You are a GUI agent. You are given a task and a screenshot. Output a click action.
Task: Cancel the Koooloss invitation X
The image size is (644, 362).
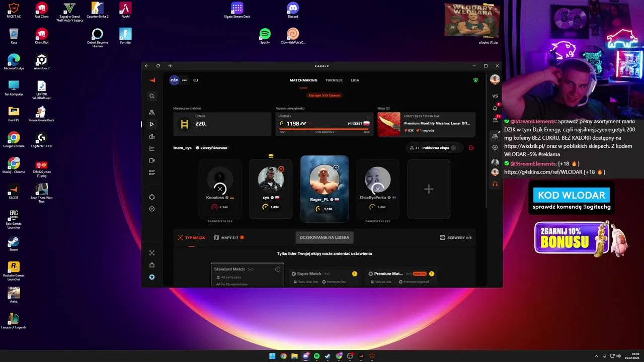point(220,189)
